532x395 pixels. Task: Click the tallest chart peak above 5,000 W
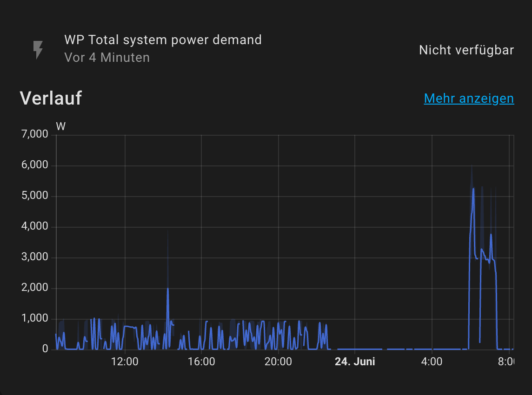pos(473,189)
